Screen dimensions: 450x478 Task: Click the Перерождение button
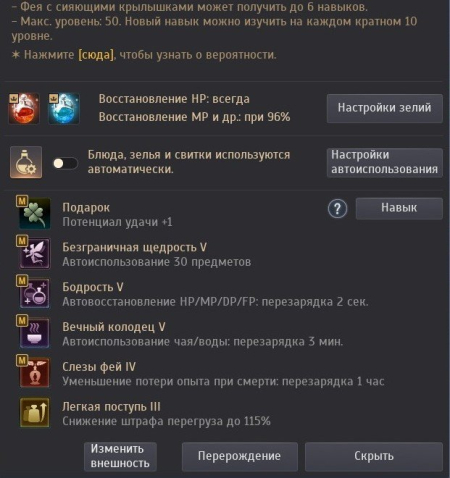240,456
